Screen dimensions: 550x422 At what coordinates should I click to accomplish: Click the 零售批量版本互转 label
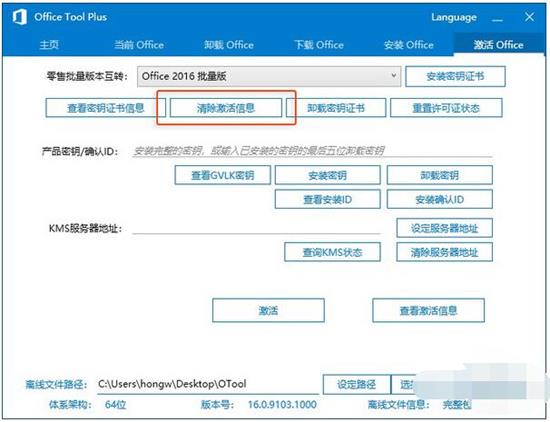point(87,76)
